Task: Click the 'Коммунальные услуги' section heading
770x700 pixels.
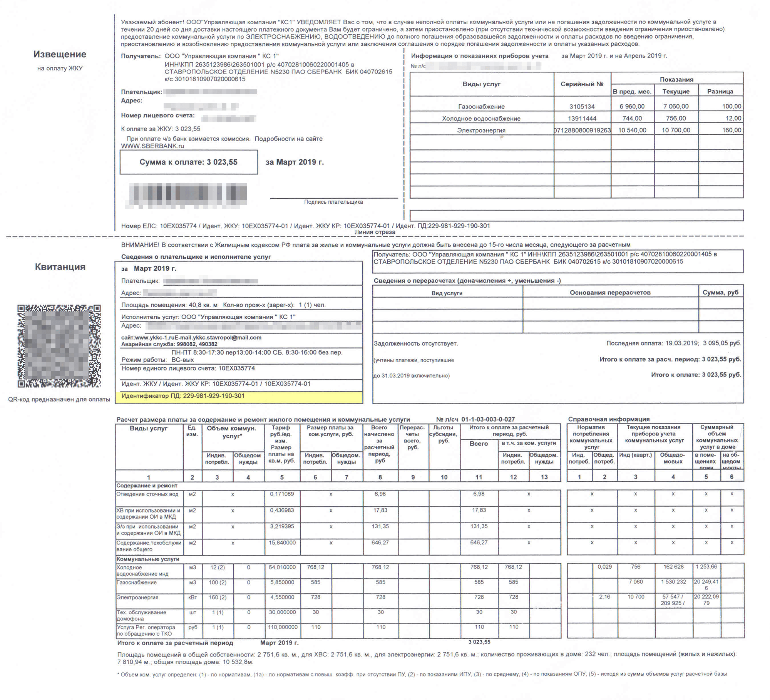Action: point(148,559)
